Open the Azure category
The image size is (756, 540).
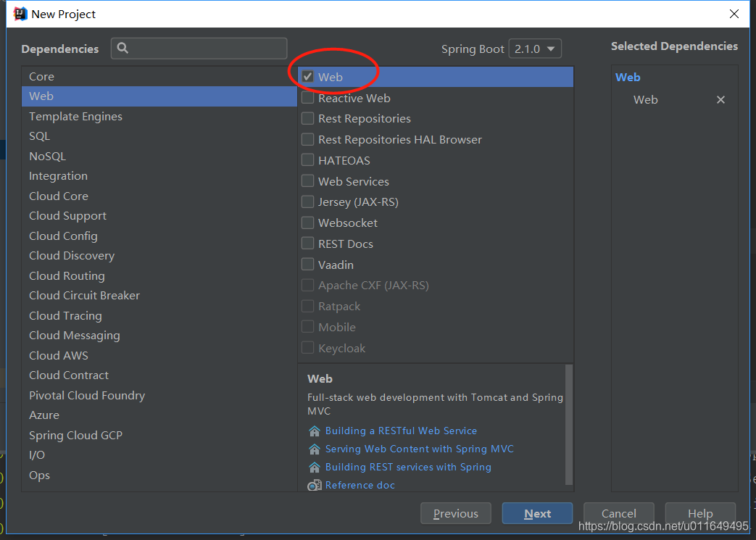(159, 415)
